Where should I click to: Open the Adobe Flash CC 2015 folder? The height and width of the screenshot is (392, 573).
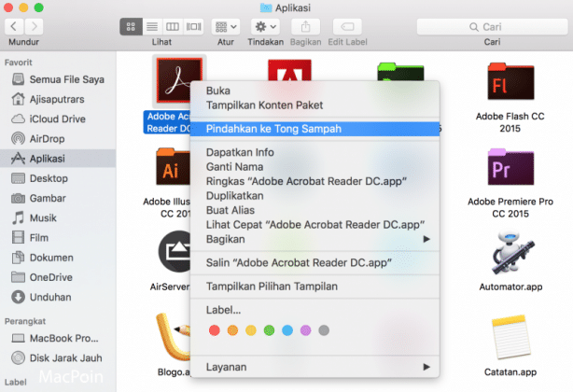coord(510,82)
